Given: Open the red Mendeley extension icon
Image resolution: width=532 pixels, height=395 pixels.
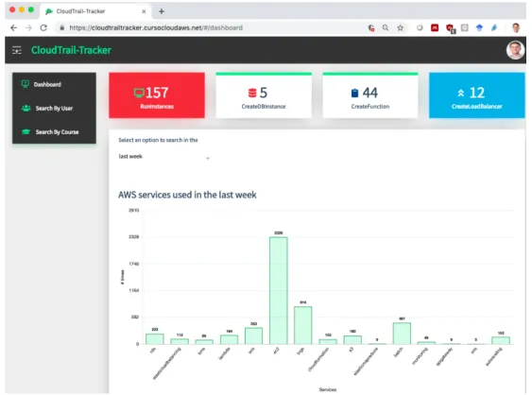Looking at the screenshot, I should point(435,27).
